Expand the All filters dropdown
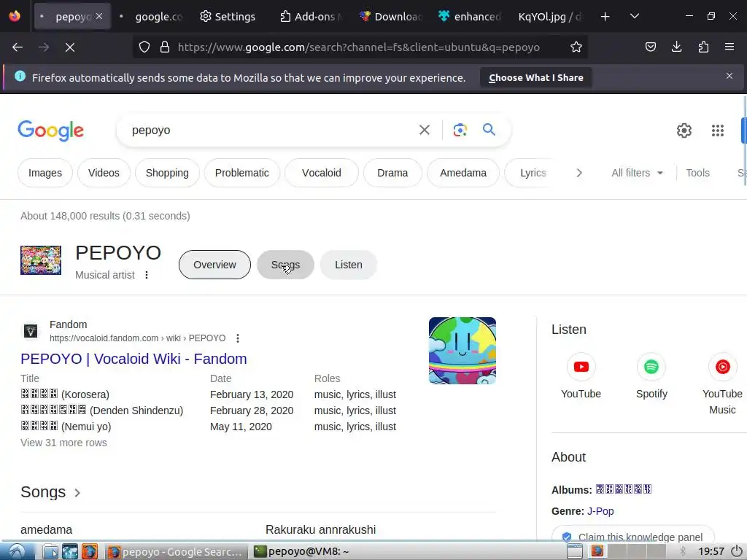747x560 pixels. 637,173
